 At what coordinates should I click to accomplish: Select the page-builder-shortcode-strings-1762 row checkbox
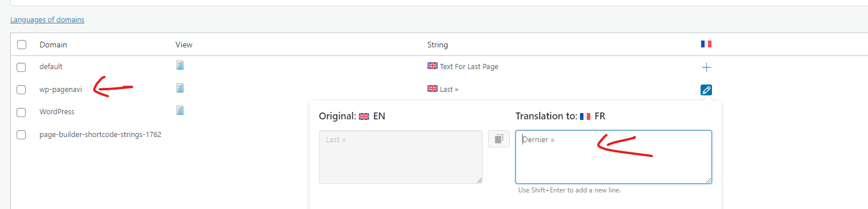tap(22, 135)
